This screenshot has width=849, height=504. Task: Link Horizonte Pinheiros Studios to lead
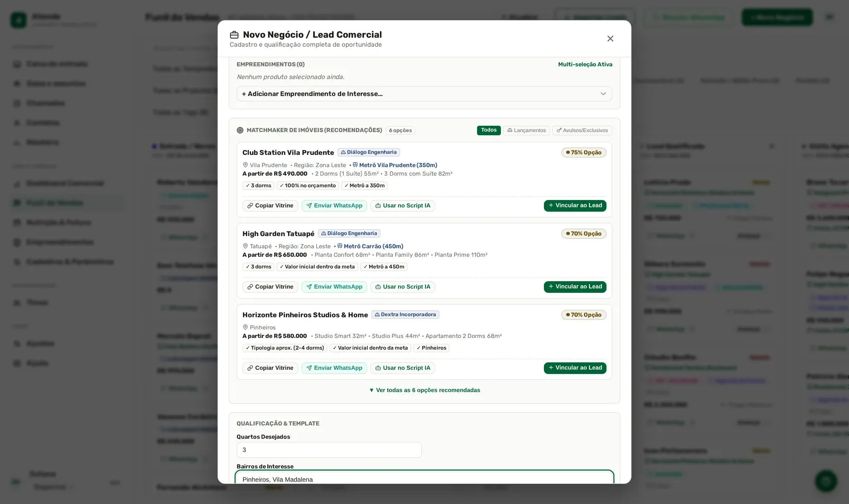click(x=575, y=368)
